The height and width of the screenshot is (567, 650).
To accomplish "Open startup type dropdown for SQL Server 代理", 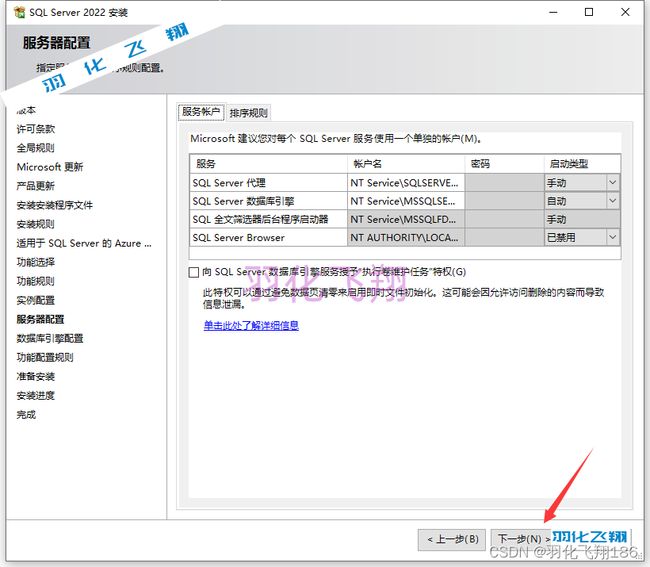I will 612,182.
